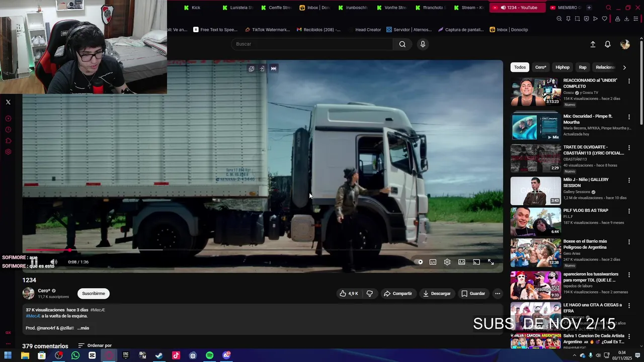Select the 'Hiphop' filter chip
The image size is (644, 362).
pyautogui.click(x=562, y=67)
